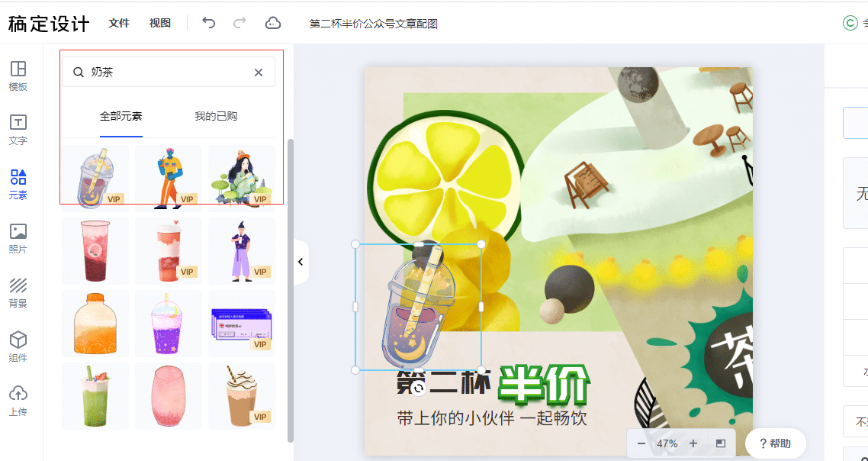This screenshot has height=461, width=868.
Task: Redo the last undone action
Action: (x=240, y=23)
